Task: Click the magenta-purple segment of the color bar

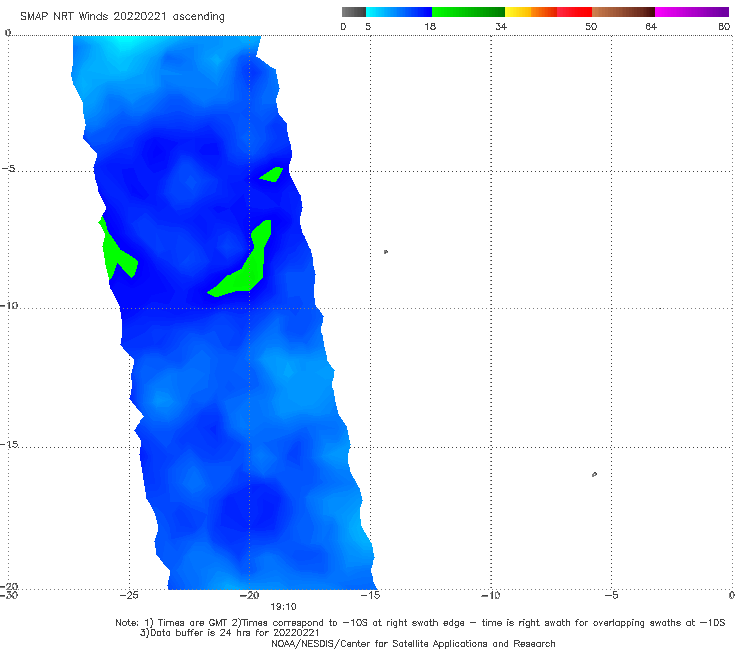Action: [x=692, y=12]
